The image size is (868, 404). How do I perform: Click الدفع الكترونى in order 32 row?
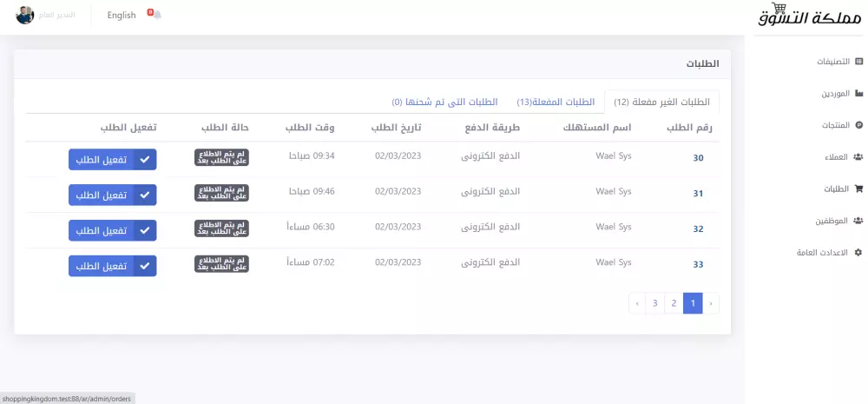(x=490, y=228)
